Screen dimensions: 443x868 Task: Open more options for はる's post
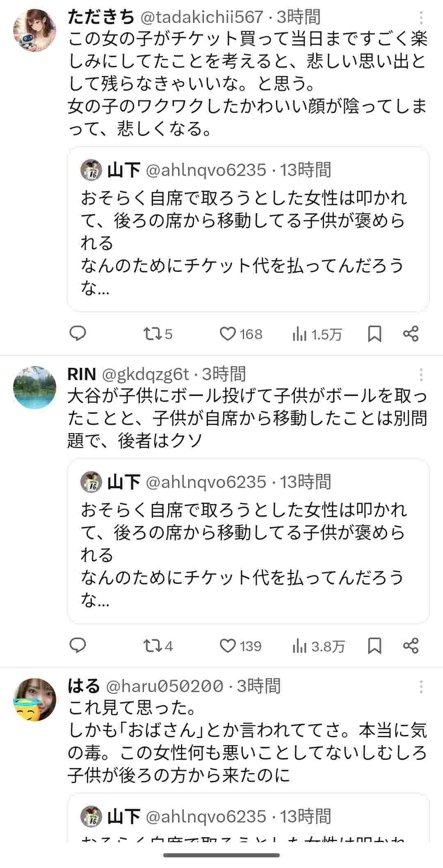(x=421, y=686)
